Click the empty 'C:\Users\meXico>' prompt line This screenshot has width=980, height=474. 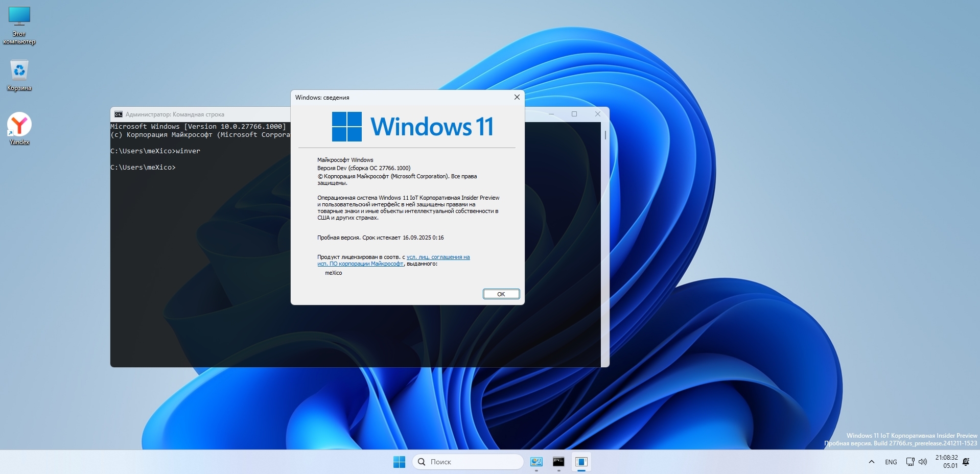143,168
